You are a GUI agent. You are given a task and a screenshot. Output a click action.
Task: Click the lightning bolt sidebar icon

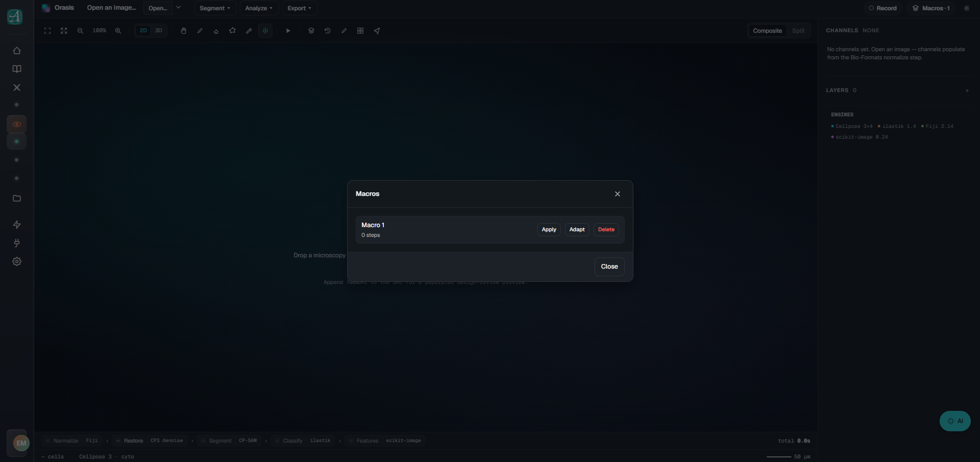17,225
